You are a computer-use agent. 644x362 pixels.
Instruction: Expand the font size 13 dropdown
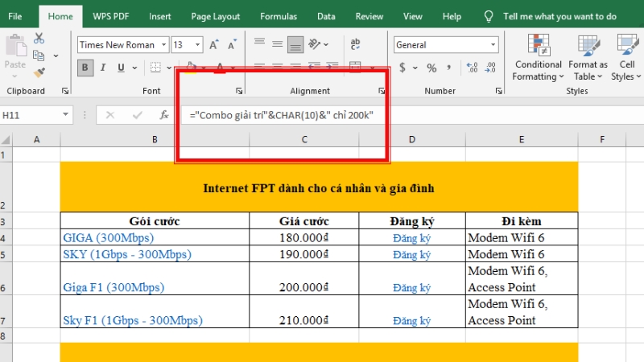tap(198, 45)
